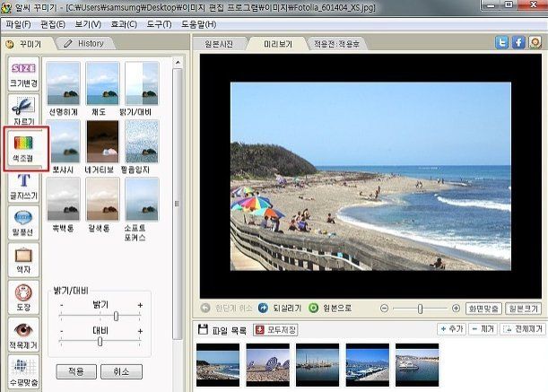Switch to the 적용전:적용후 comparison tab
The image size is (548, 392).
pos(336,44)
